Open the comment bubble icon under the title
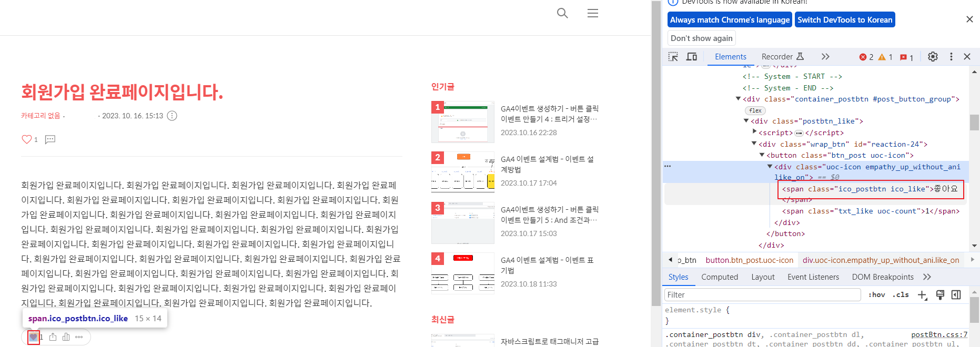 tap(50, 139)
